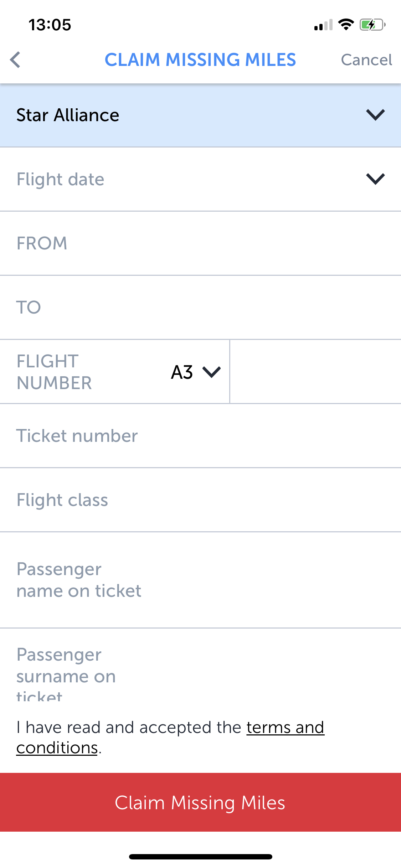Tap the battery status icon

(x=372, y=25)
